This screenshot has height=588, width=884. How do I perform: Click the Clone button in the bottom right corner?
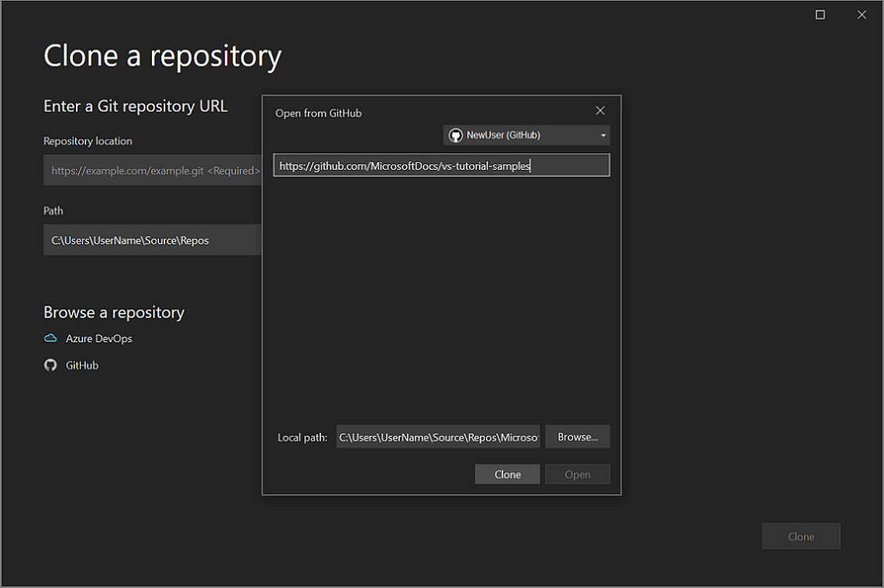coord(800,536)
